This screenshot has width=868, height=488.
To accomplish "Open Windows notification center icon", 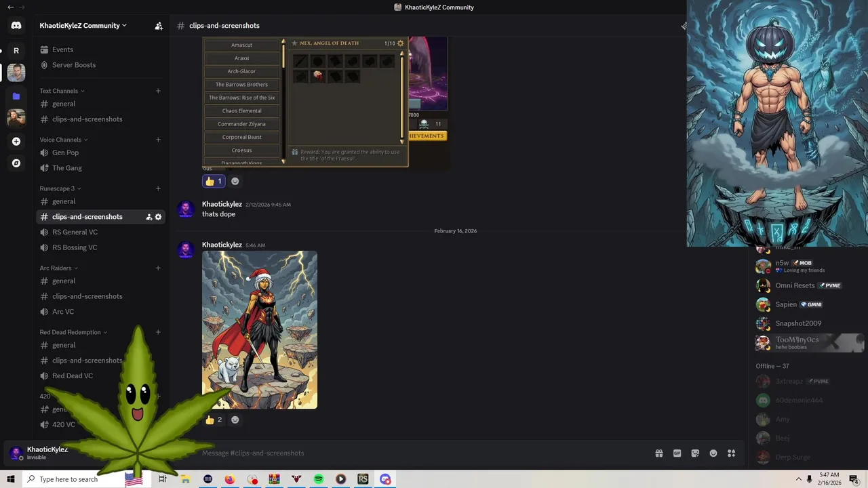I will click(854, 479).
